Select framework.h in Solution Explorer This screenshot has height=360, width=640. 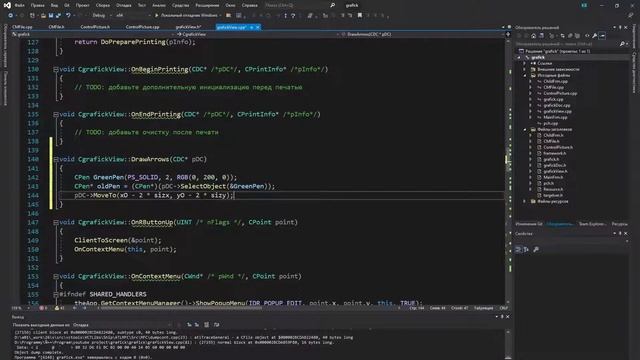tap(554, 153)
